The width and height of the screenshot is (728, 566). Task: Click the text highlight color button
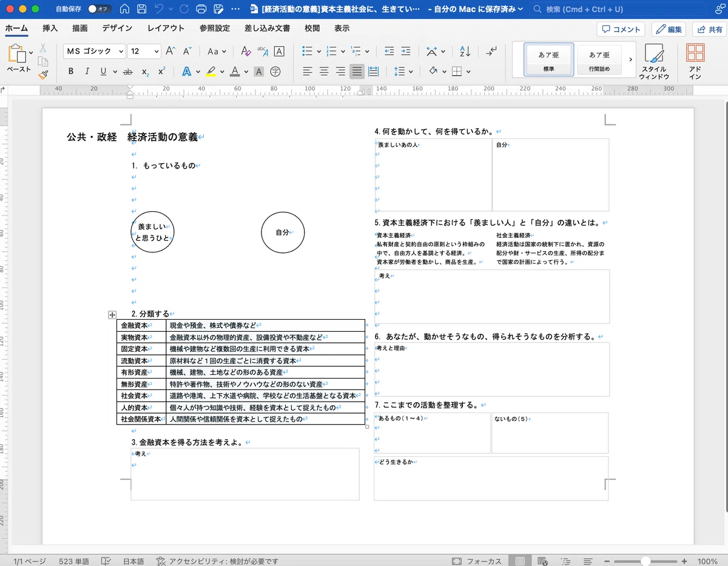coord(211,72)
